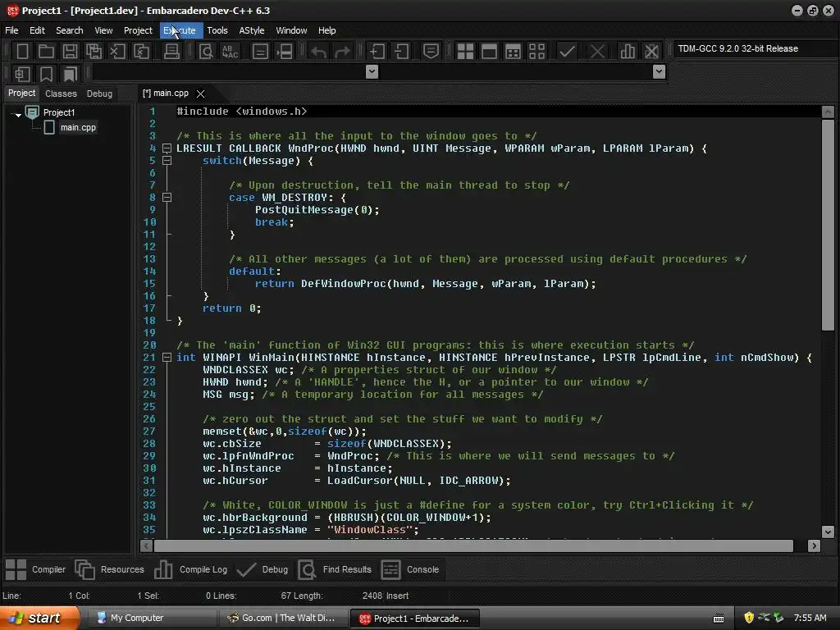Open the Debug bottom tab
The image size is (840, 630).
262,569
